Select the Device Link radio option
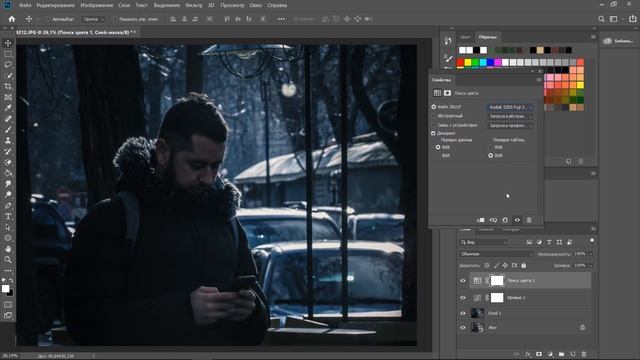This screenshot has width=640, height=360. pos(434,125)
